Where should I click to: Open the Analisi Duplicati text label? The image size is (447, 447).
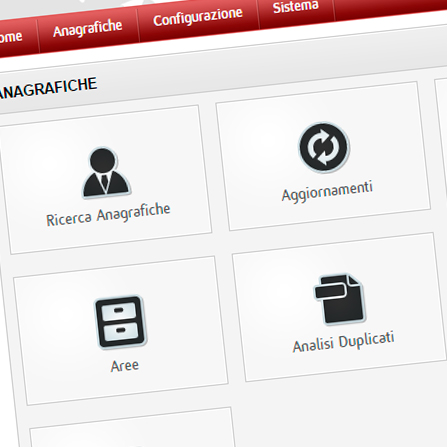coord(343,342)
